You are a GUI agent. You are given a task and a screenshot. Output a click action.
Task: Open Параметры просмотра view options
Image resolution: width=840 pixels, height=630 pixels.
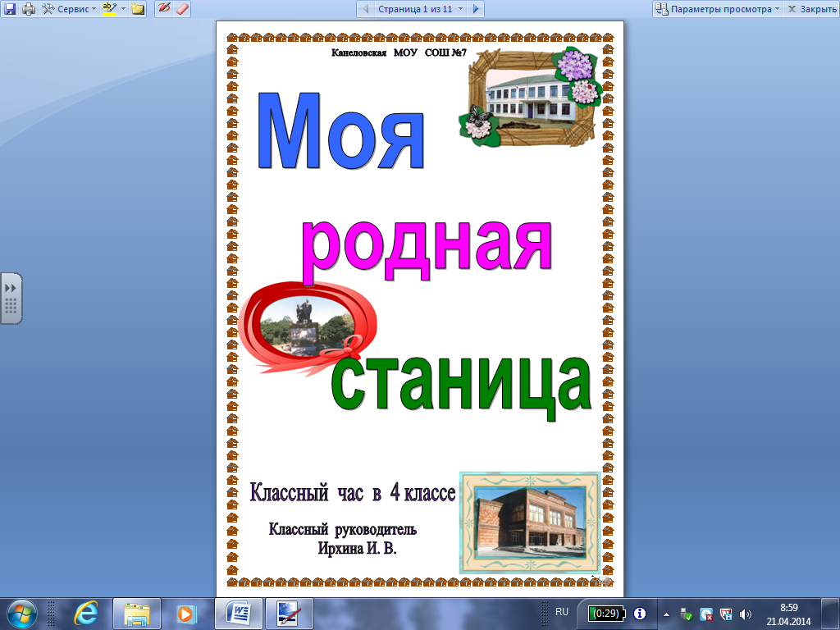pos(717,8)
